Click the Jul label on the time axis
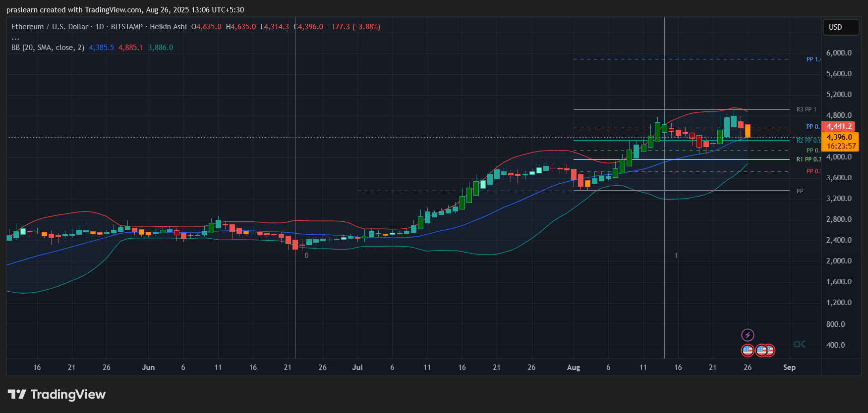 click(357, 367)
